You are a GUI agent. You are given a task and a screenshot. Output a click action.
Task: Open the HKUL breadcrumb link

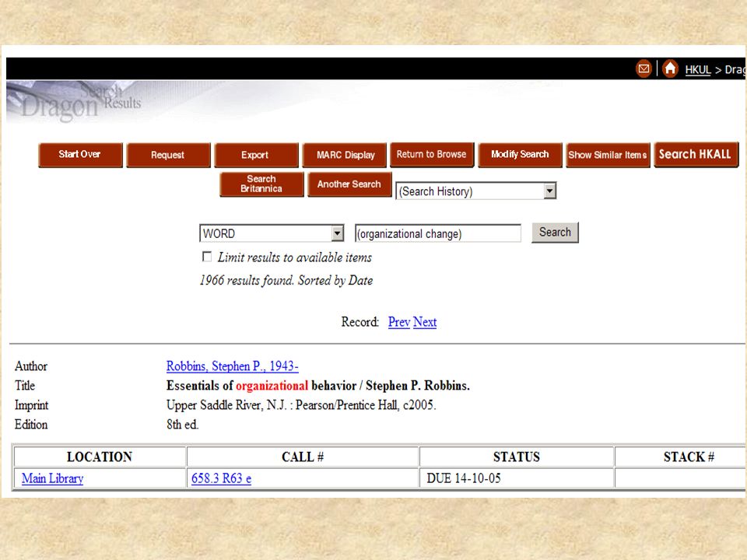697,69
